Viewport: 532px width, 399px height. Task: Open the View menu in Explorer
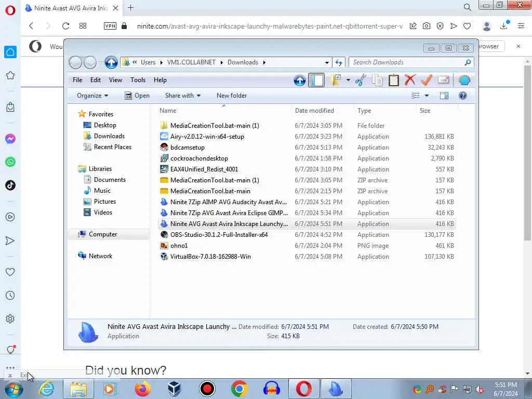coord(115,80)
